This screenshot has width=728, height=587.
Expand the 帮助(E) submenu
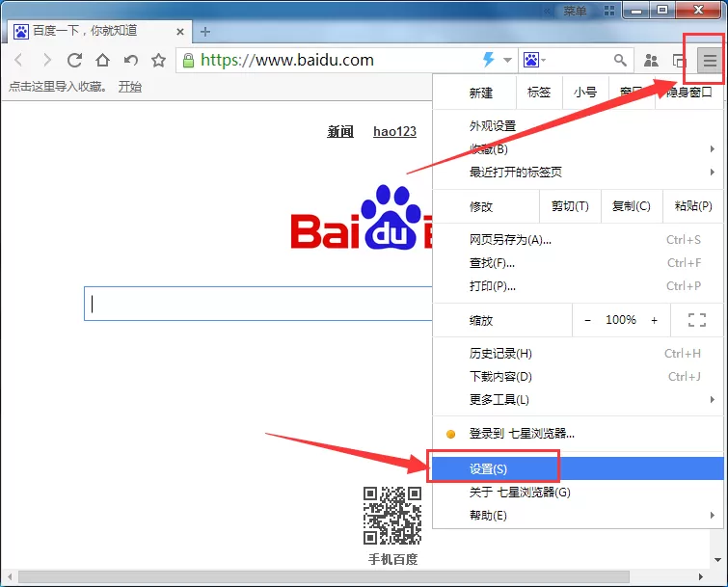(578, 515)
